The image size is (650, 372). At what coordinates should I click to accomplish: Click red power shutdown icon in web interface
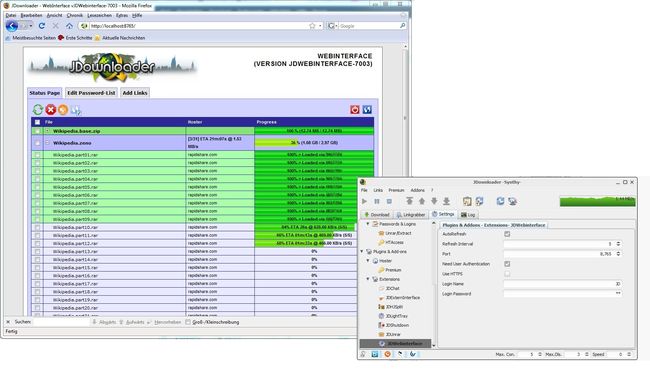click(355, 109)
